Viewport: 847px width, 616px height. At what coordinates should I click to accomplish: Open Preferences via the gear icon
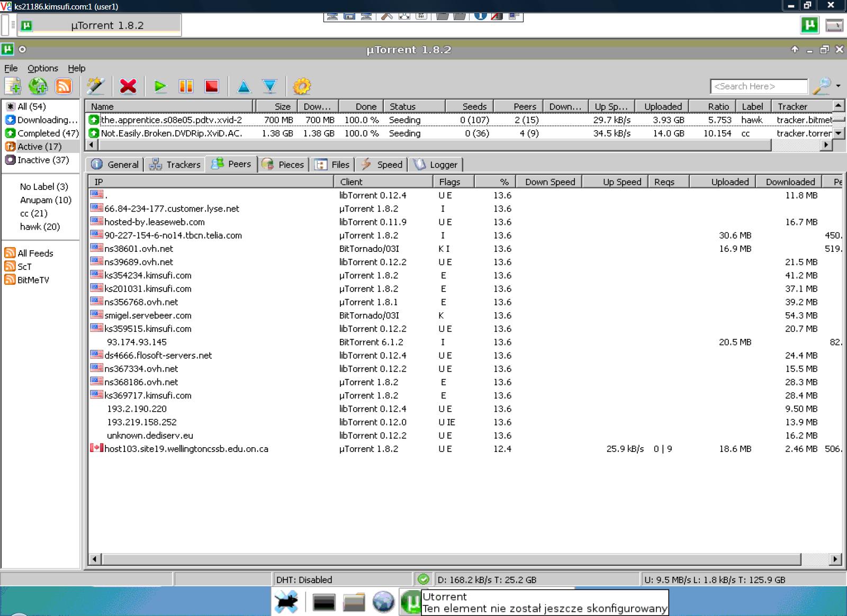click(302, 86)
